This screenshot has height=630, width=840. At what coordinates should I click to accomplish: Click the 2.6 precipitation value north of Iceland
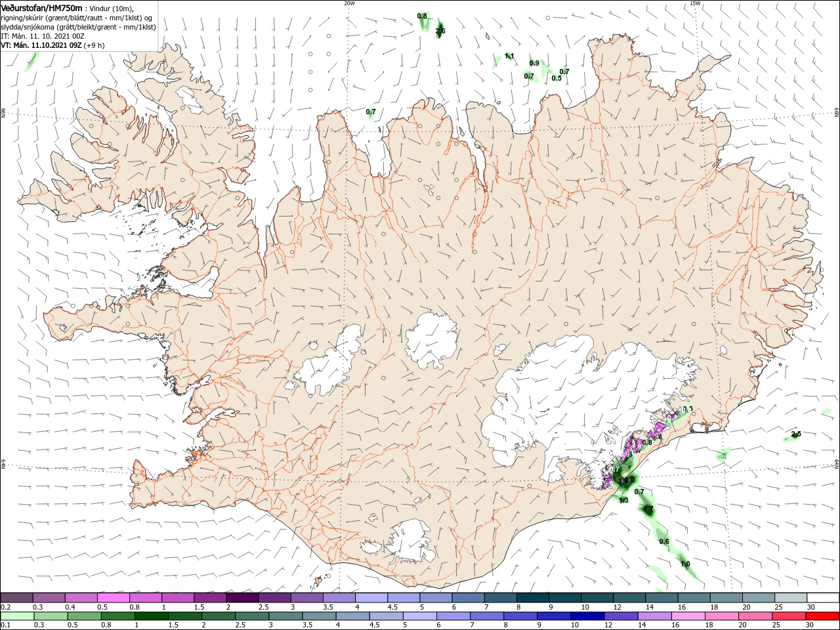pyautogui.click(x=440, y=31)
